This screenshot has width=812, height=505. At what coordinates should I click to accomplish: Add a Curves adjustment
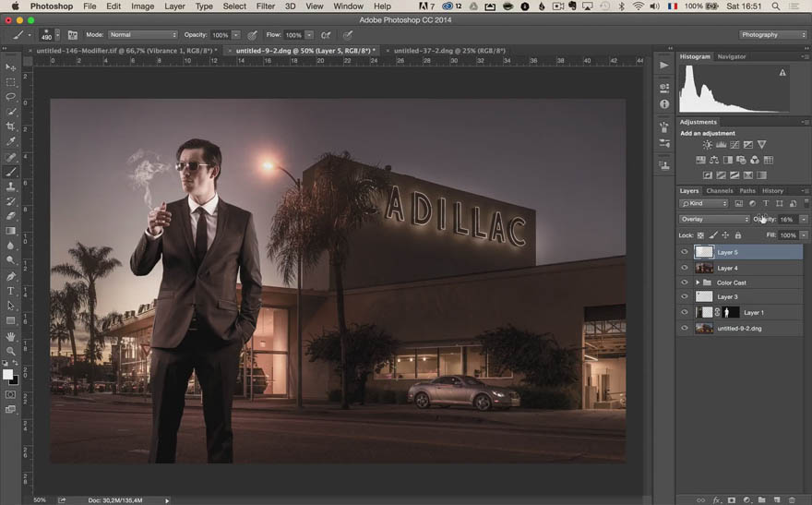tap(734, 145)
